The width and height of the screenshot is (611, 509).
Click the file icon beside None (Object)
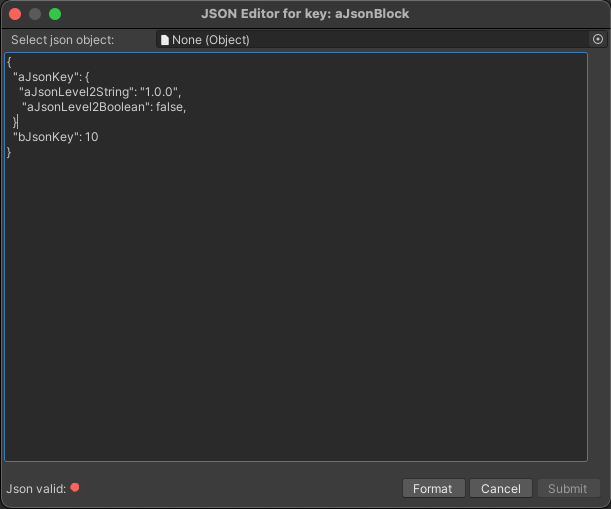(165, 40)
